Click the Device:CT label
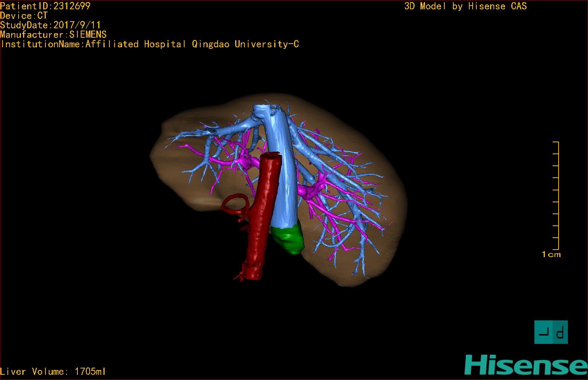 coord(24,16)
